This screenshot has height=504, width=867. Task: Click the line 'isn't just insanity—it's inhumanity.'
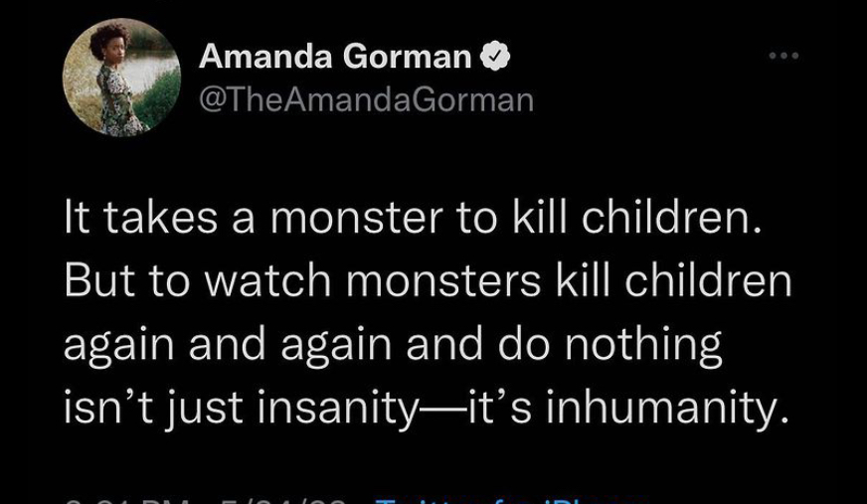(x=418, y=406)
